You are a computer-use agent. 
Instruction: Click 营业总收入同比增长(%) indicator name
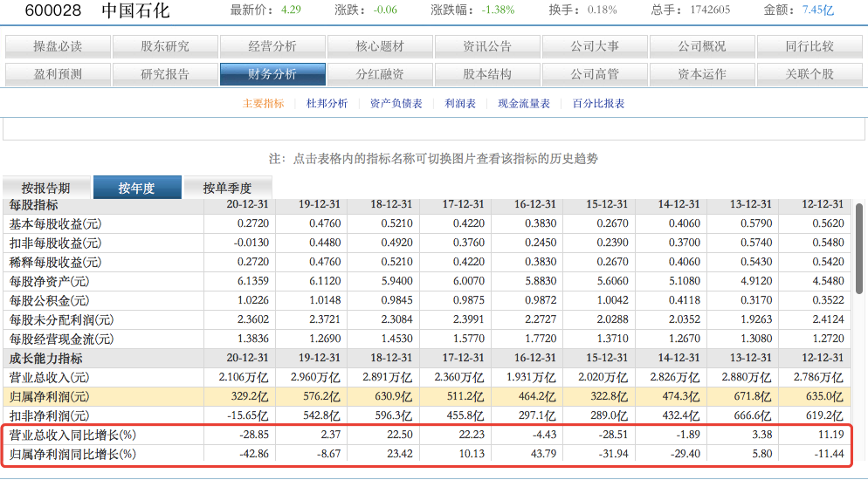tap(72, 435)
